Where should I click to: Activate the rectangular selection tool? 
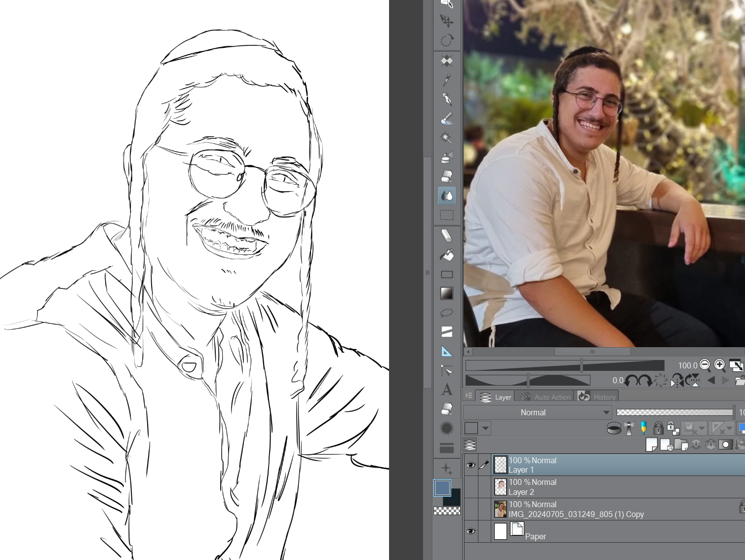coord(447,215)
